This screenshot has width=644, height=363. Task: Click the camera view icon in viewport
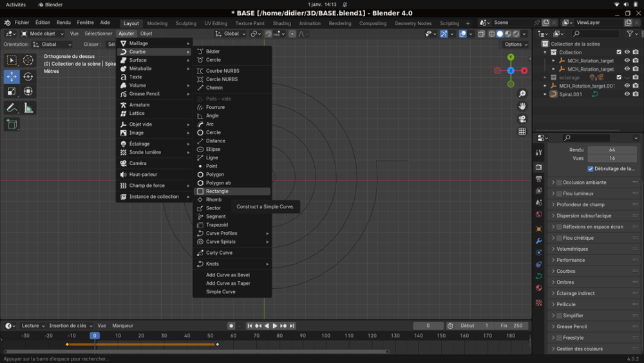point(522,119)
